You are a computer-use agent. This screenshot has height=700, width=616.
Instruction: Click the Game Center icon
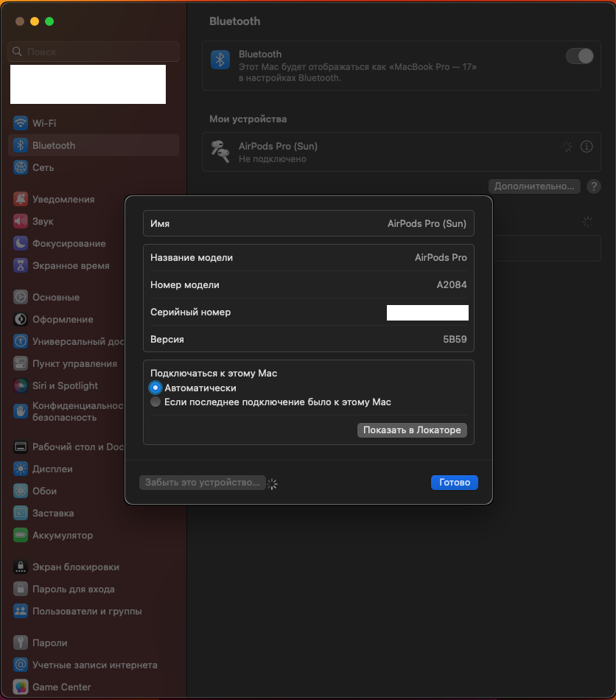click(x=21, y=687)
